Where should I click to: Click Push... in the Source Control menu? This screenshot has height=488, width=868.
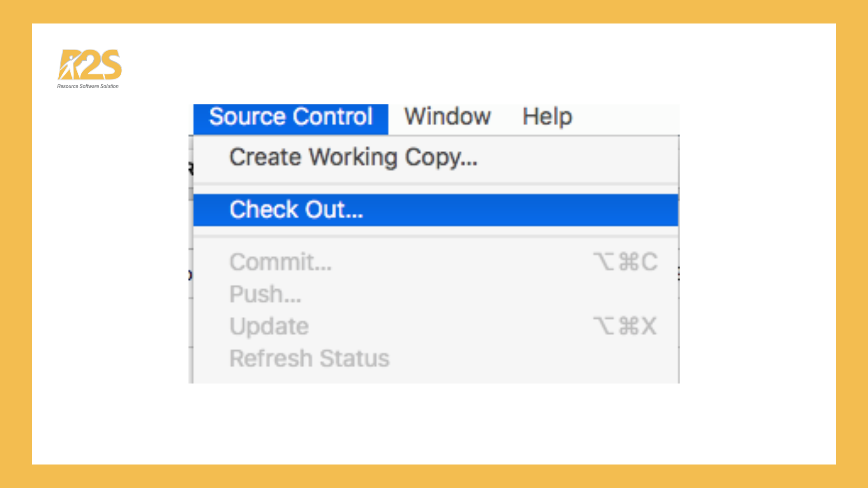265,294
